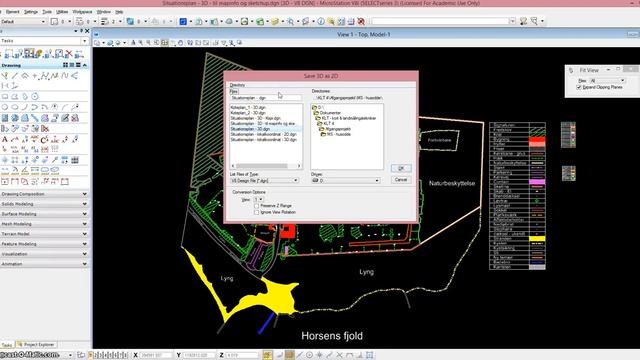Switch Drawing task to list layout mode
The width and height of the screenshot is (640, 360).
72,65
